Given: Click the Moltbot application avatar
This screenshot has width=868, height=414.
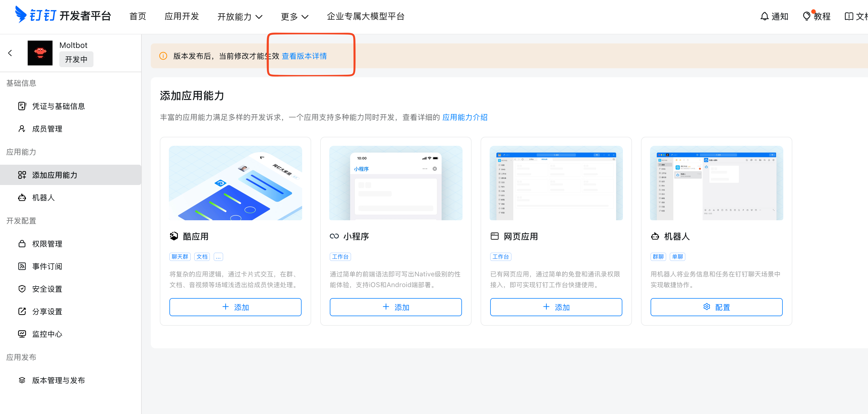Looking at the screenshot, I should point(40,52).
